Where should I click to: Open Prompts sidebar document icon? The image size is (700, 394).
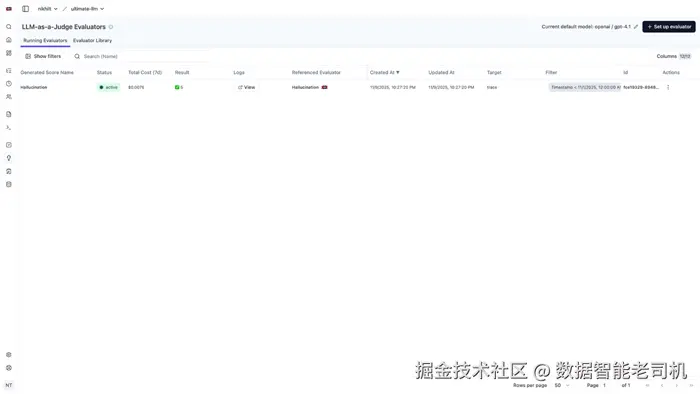8,114
